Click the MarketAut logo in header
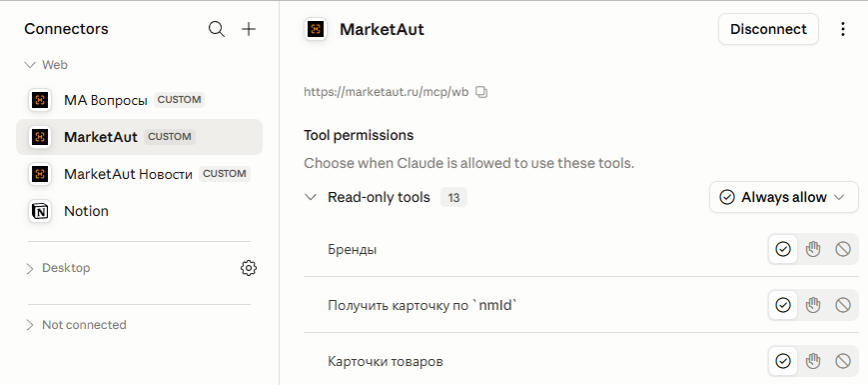 [316, 29]
